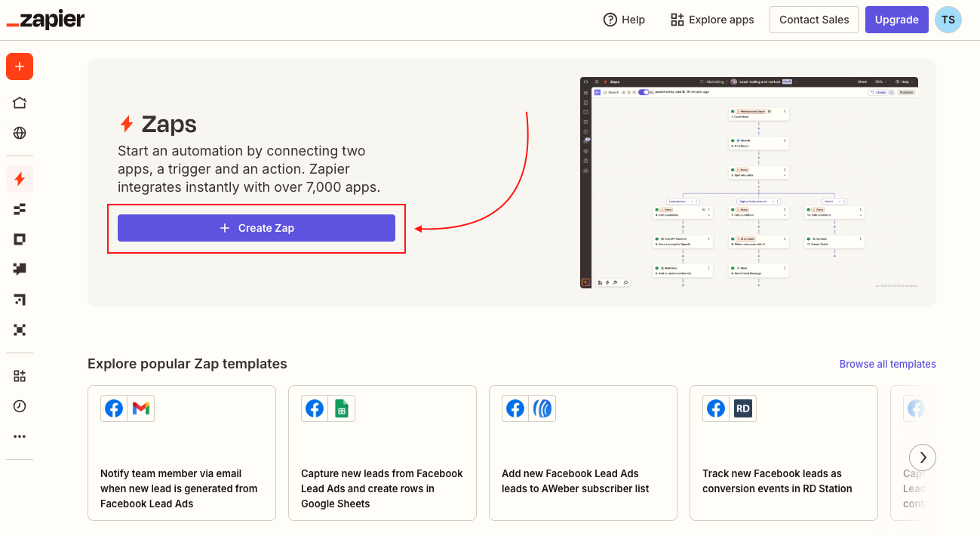
Task: Open the Agents icon in sidebar
Action: point(20,330)
